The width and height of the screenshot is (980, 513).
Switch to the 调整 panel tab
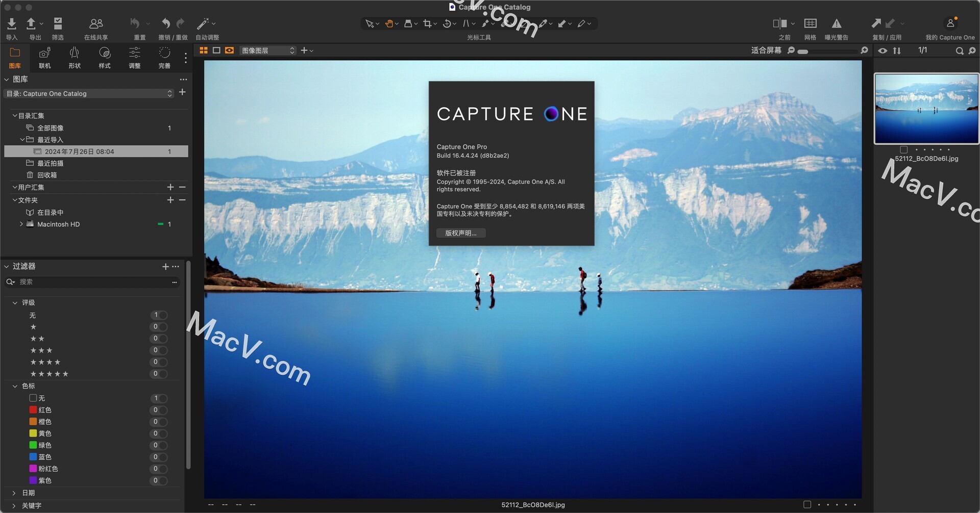coord(134,57)
